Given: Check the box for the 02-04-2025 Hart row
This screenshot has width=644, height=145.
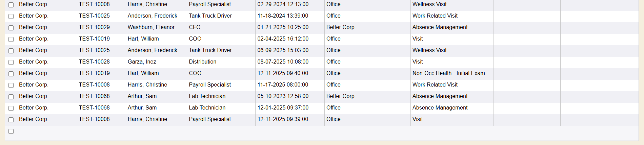Looking at the screenshot, I should click(11, 39).
